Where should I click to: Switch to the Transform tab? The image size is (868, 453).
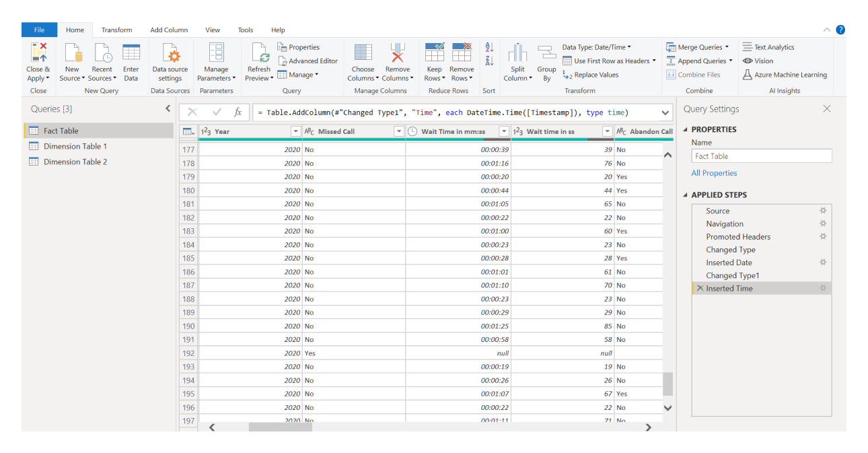[117, 30]
